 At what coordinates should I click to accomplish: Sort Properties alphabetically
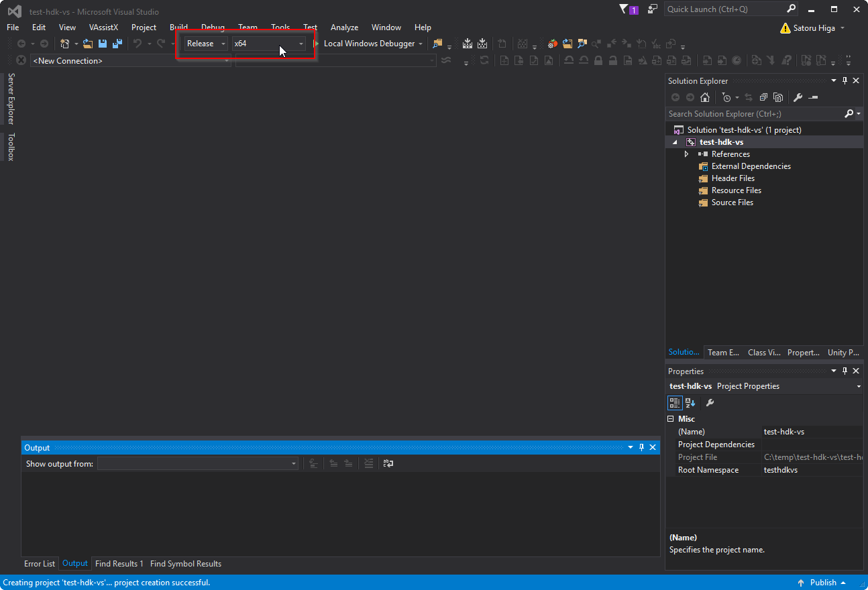pyautogui.click(x=690, y=402)
